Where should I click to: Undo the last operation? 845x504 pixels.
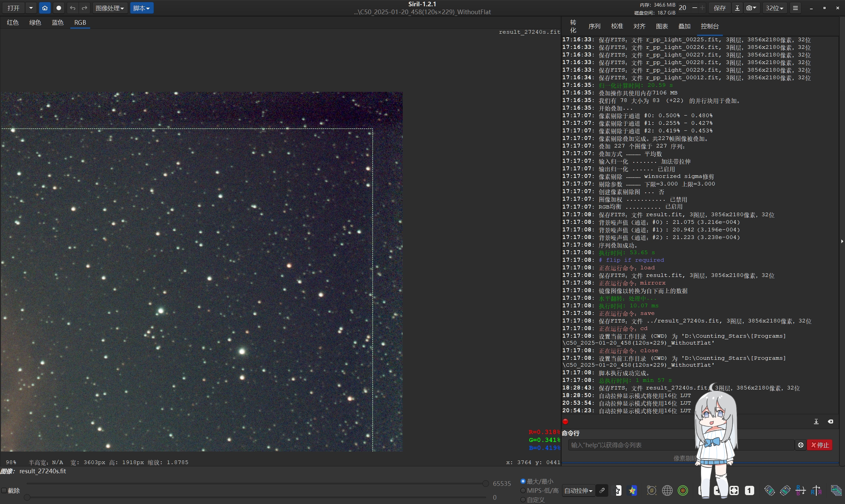click(72, 8)
